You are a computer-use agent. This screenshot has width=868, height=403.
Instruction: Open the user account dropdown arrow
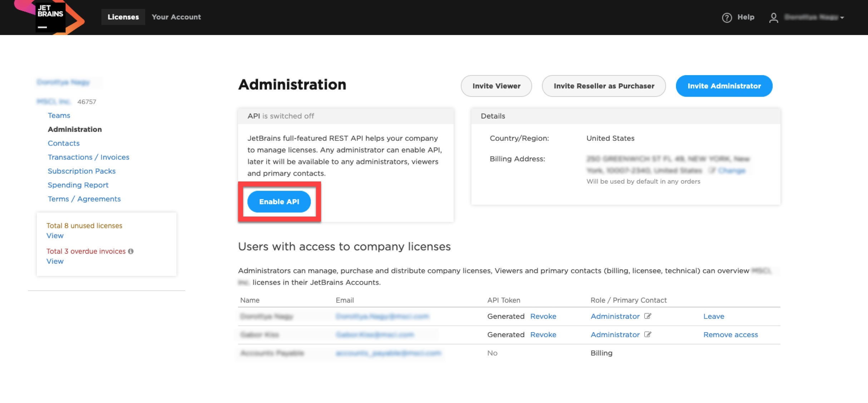point(843,18)
